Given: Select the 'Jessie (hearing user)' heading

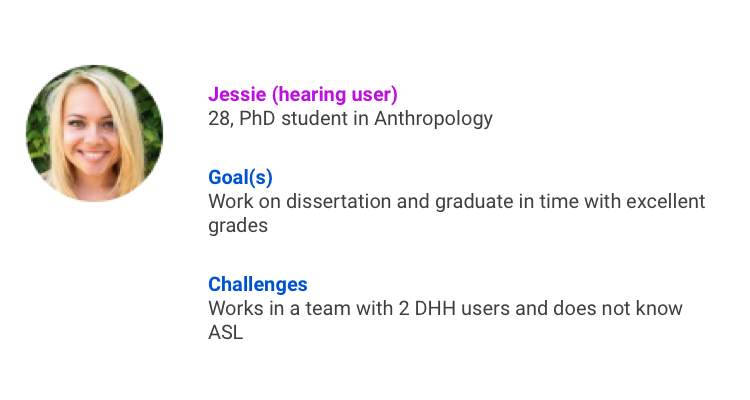Looking at the screenshot, I should tap(303, 94).
